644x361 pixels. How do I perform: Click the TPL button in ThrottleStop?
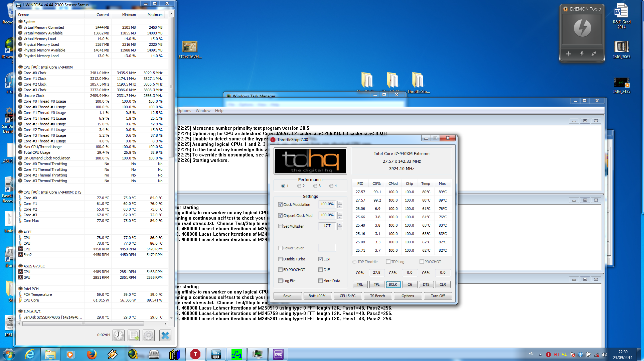coord(376,284)
